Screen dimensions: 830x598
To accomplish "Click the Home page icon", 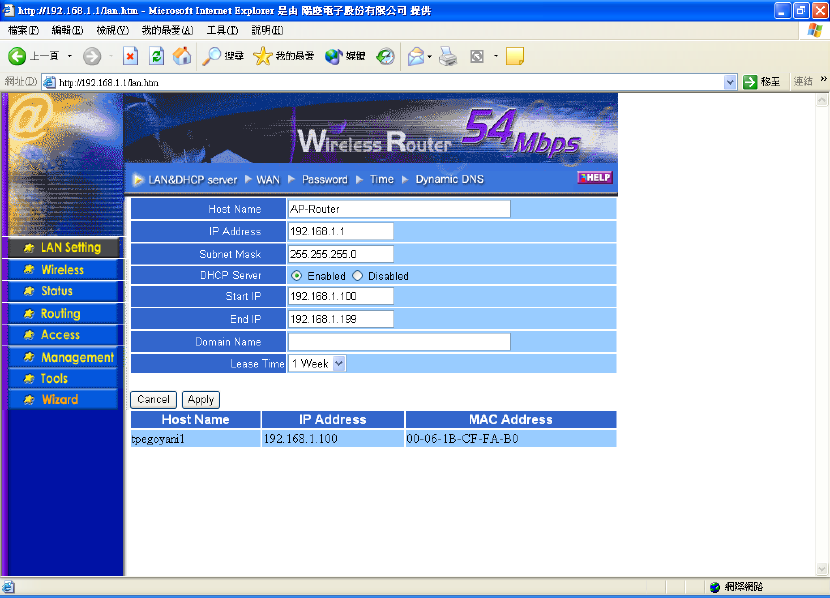I will [x=182, y=56].
